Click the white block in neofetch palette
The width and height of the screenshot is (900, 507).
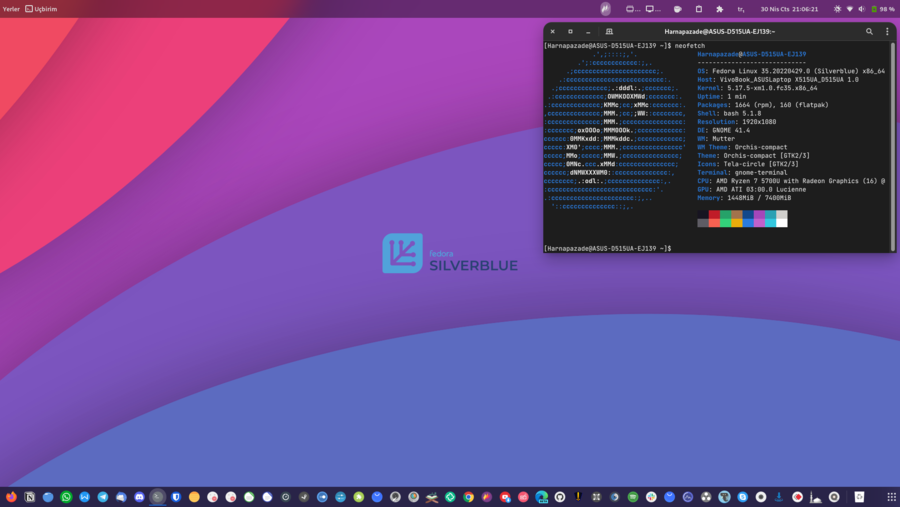coord(782,223)
